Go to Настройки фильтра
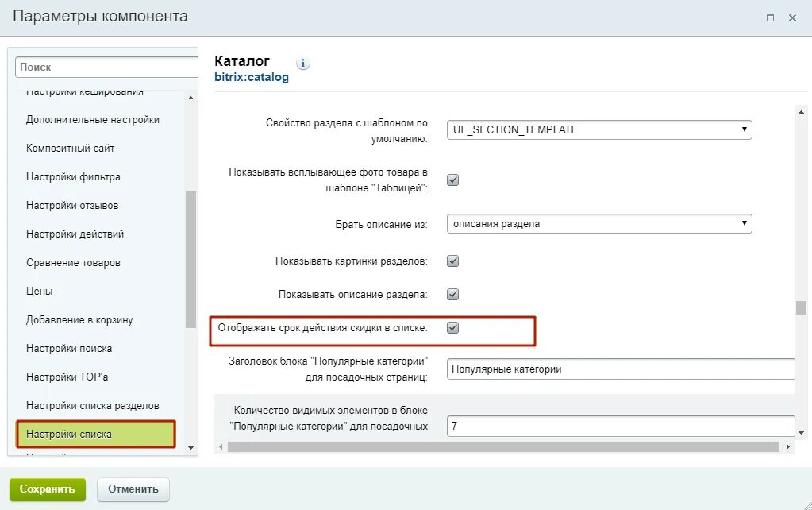 [x=73, y=176]
